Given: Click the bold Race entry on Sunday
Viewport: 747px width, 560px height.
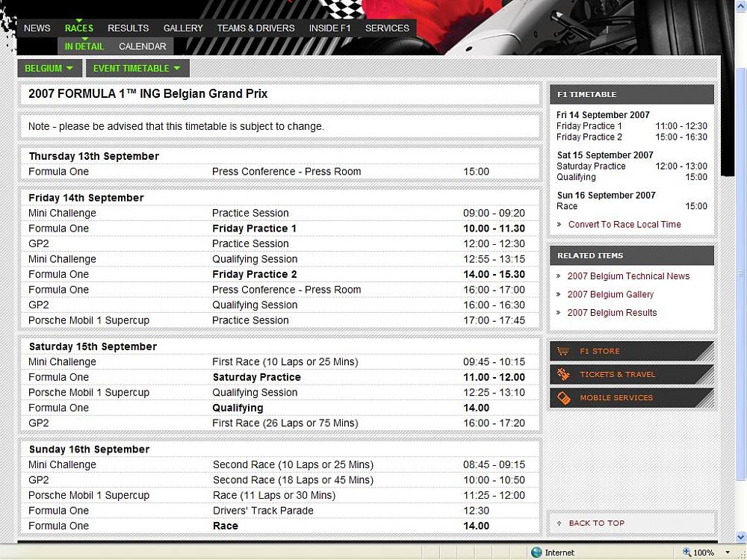Looking at the screenshot, I should pos(226,526).
